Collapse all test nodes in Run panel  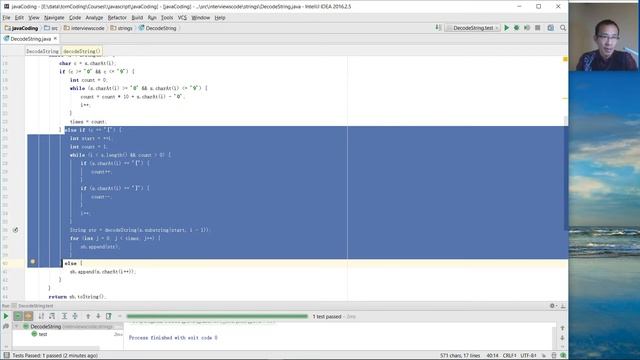[75, 316]
